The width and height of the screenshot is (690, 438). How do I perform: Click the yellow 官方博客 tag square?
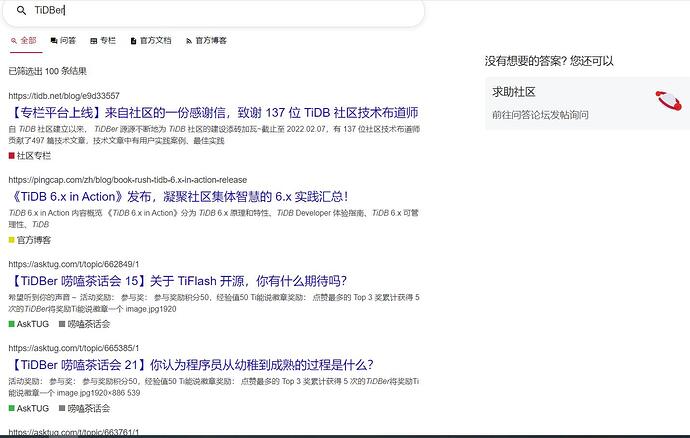11,239
